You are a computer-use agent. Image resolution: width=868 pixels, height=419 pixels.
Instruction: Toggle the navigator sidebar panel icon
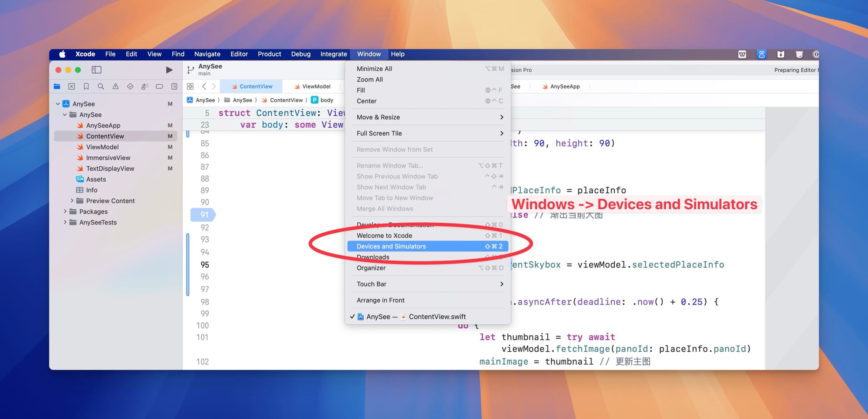[x=96, y=70]
